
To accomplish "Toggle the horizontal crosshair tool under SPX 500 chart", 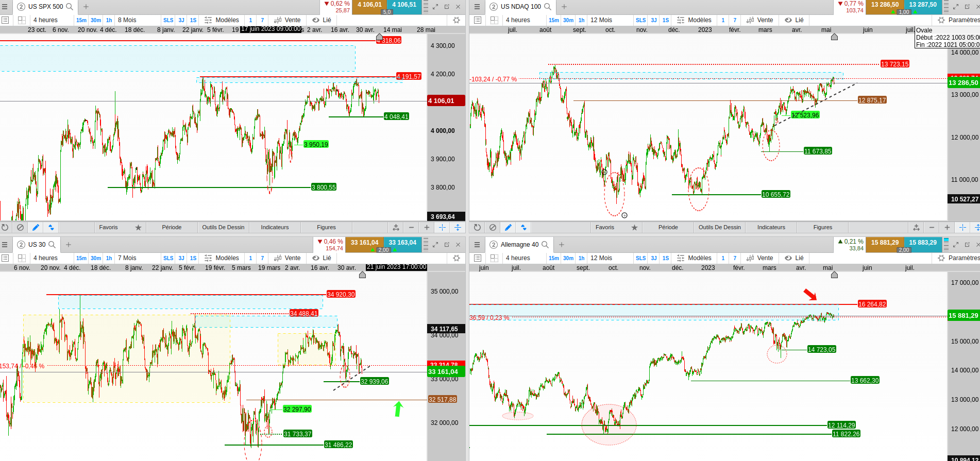I will click(x=442, y=227).
